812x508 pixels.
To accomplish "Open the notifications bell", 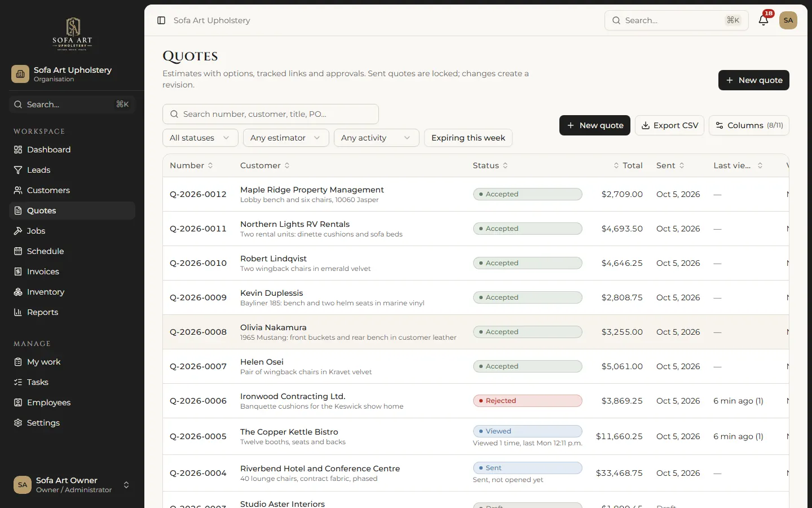I will [764, 20].
